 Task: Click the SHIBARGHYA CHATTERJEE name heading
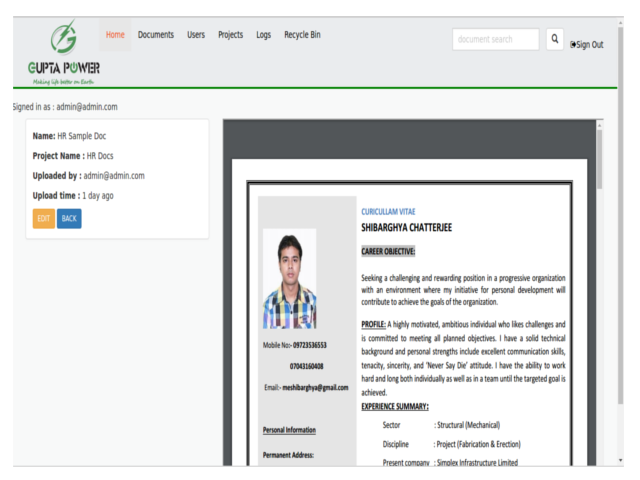407,227
